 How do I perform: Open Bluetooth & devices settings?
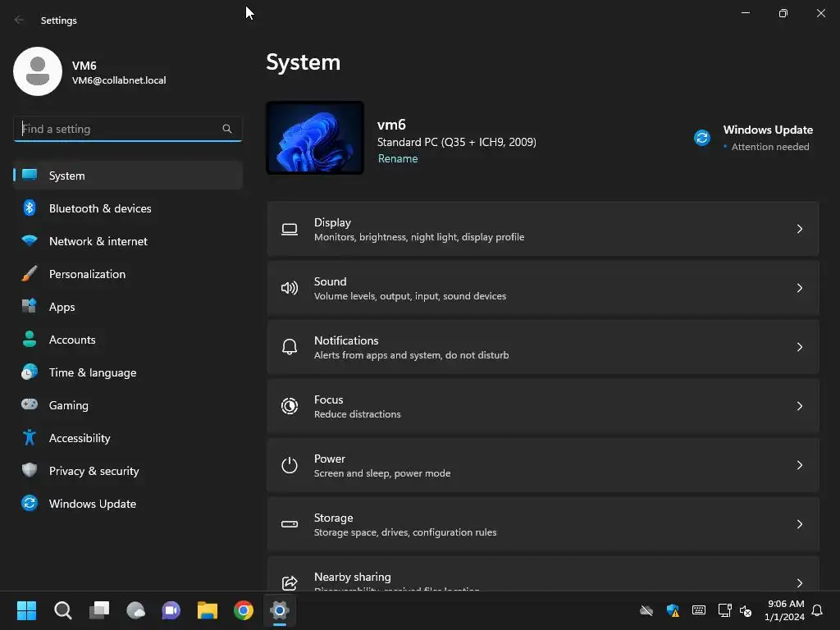(127, 208)
